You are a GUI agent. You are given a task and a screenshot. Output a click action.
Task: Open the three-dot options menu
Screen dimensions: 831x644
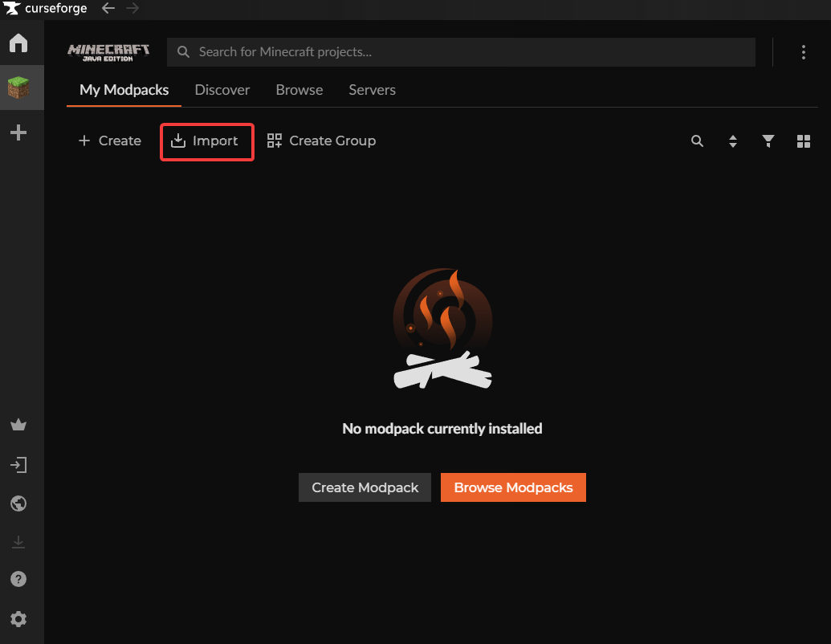(x=804, y=52)
